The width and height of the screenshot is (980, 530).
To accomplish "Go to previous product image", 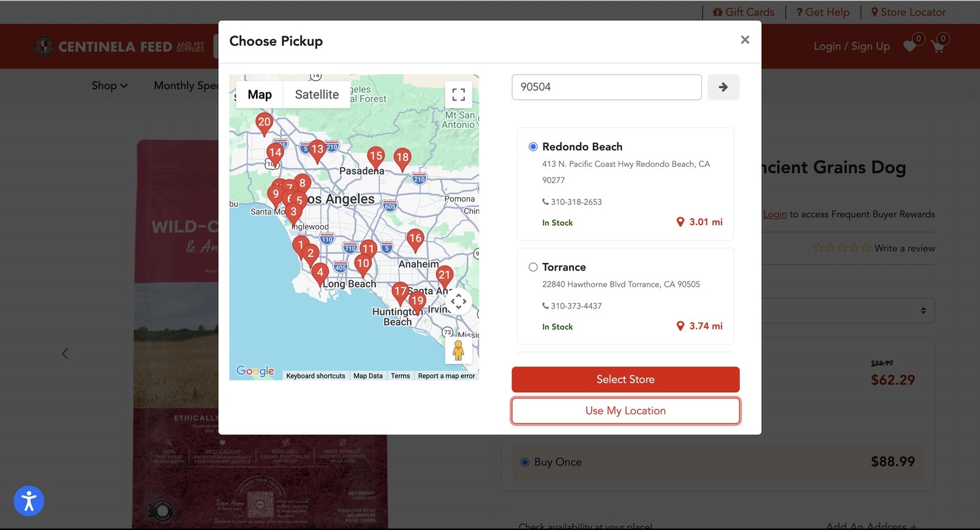I will point(65,354).
